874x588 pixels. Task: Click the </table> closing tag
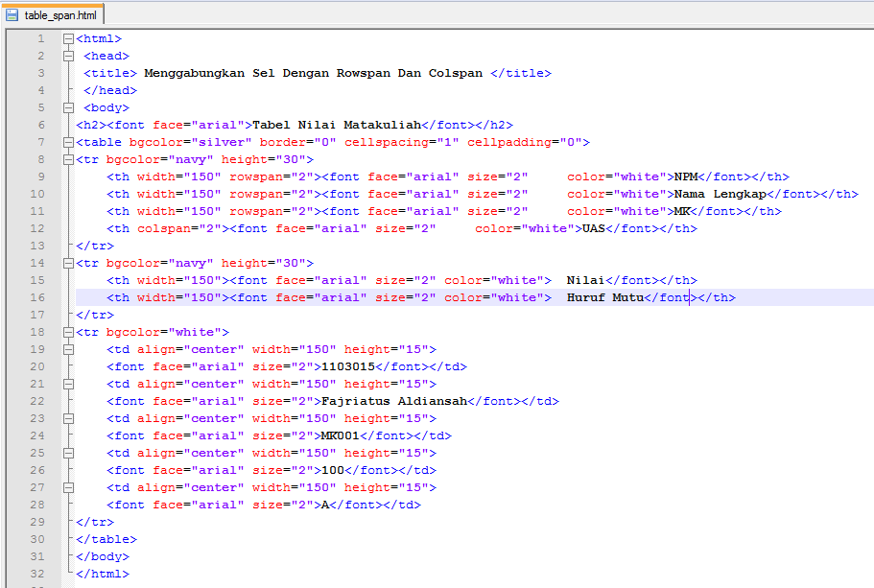pos(104,539)
